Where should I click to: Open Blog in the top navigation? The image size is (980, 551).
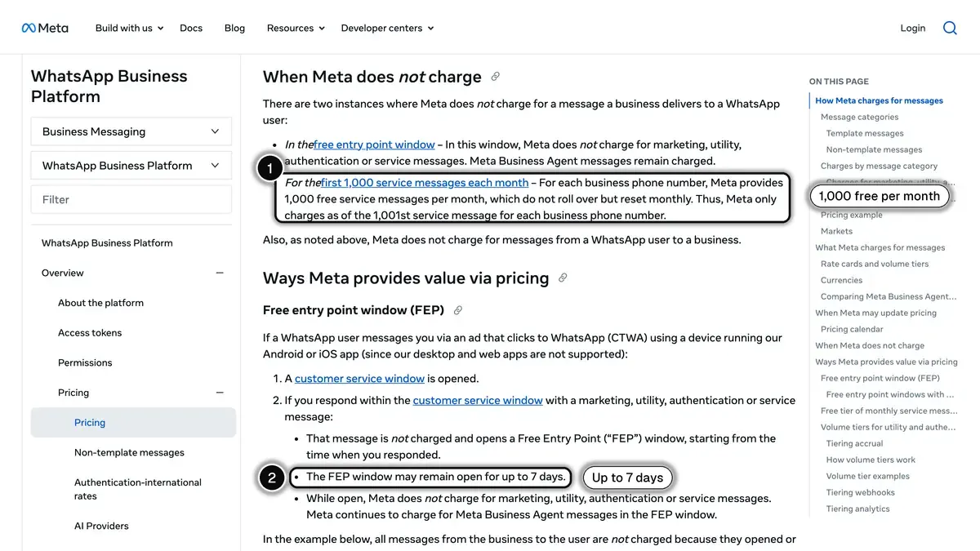click(234, 28)
